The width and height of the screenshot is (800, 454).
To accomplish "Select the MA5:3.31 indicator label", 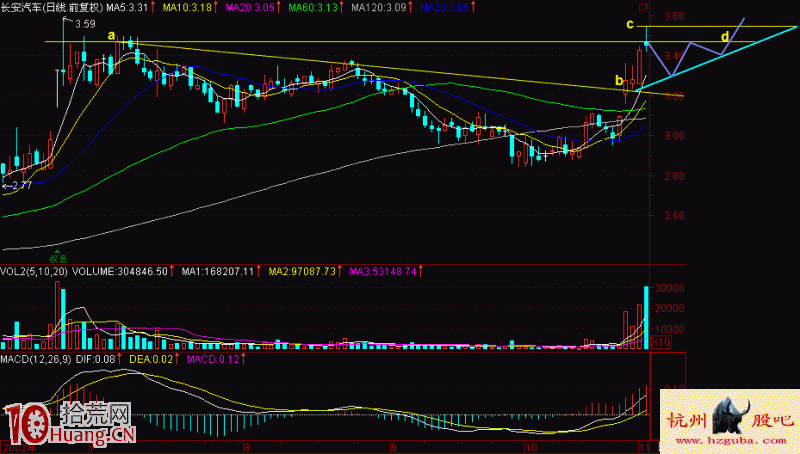I will [x=127, y=8].
